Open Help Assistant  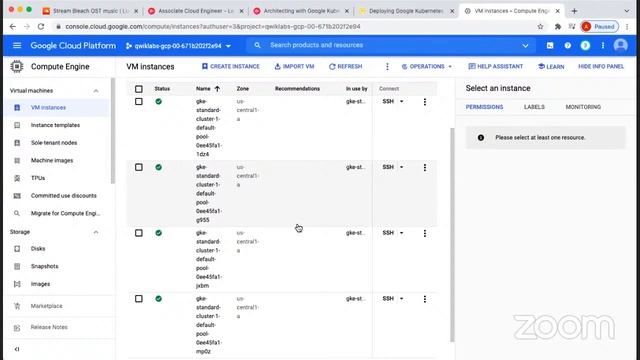pyautogui.click(x=496, y=67)
